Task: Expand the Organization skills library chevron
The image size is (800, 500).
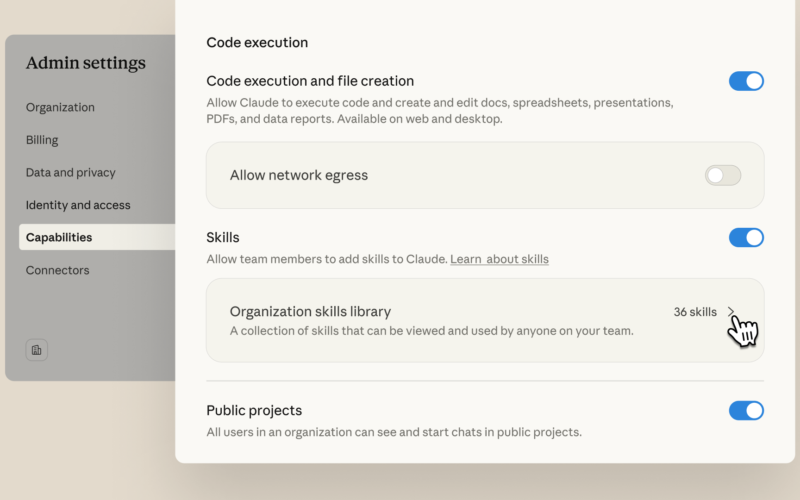Action: [731, 312]
